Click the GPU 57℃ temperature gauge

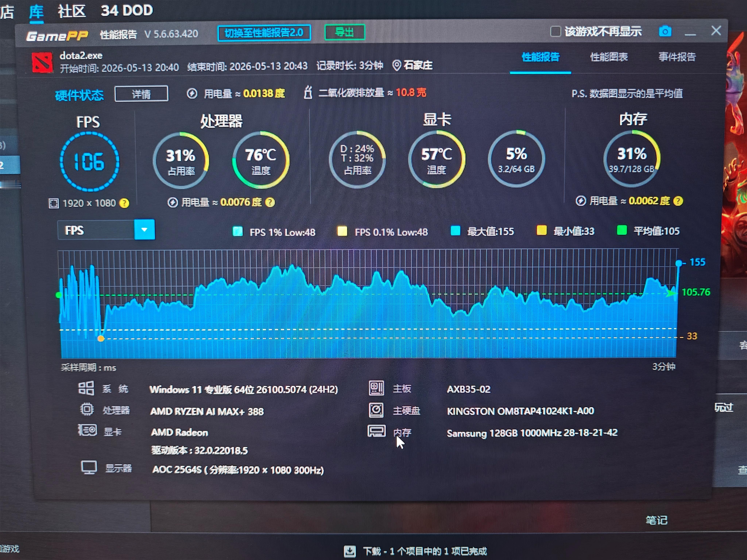click(436, 159)
